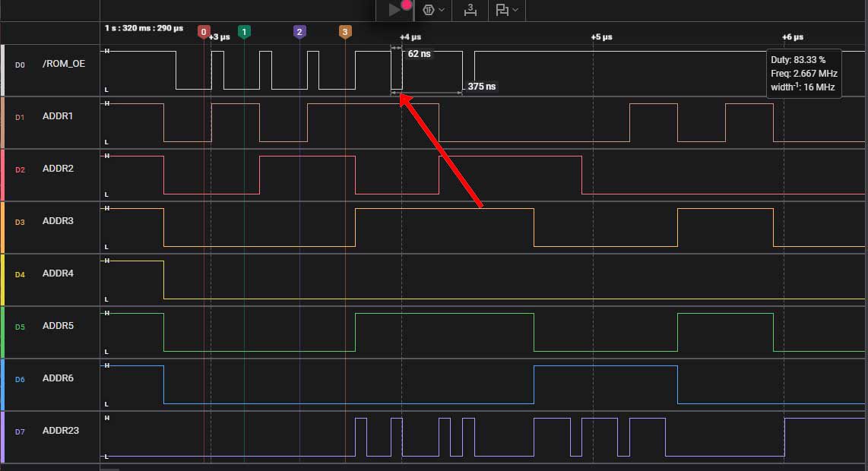868x471 pixels.
Task: Click the ADDR2 channel name
Action: (x=58, y=168)
